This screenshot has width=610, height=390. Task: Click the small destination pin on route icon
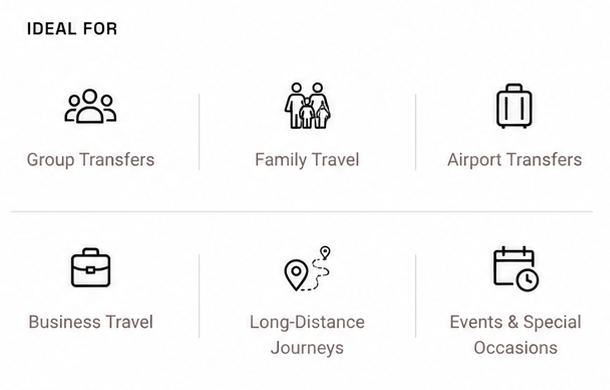(325, 252)
